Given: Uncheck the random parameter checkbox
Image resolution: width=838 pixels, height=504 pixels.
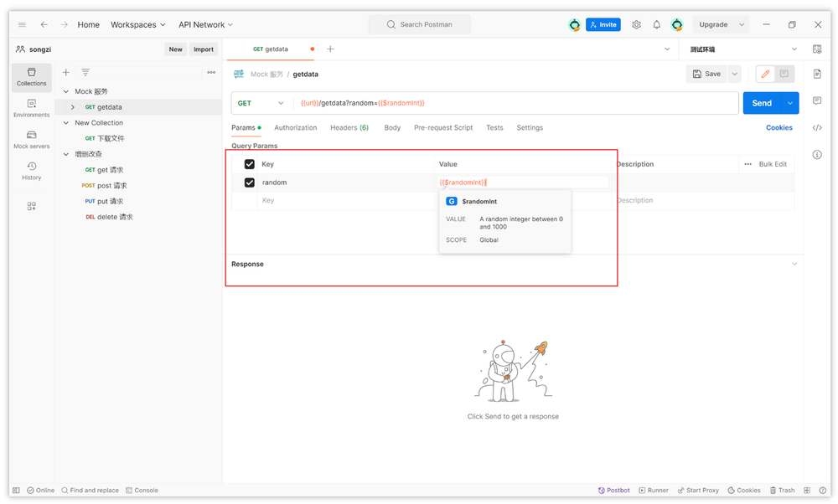Looking at the screenshot, I should [x=249, y=183].
